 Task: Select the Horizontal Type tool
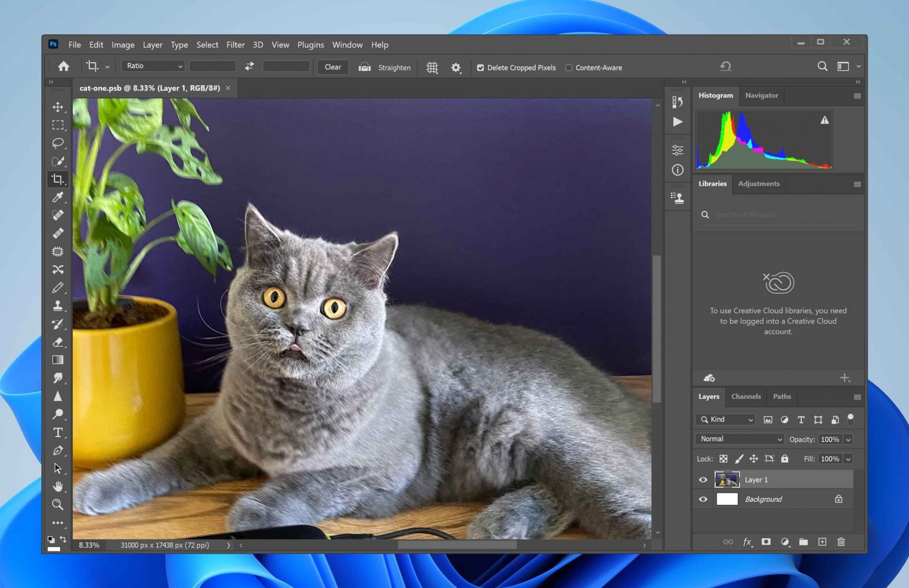[x=57, y=432]
